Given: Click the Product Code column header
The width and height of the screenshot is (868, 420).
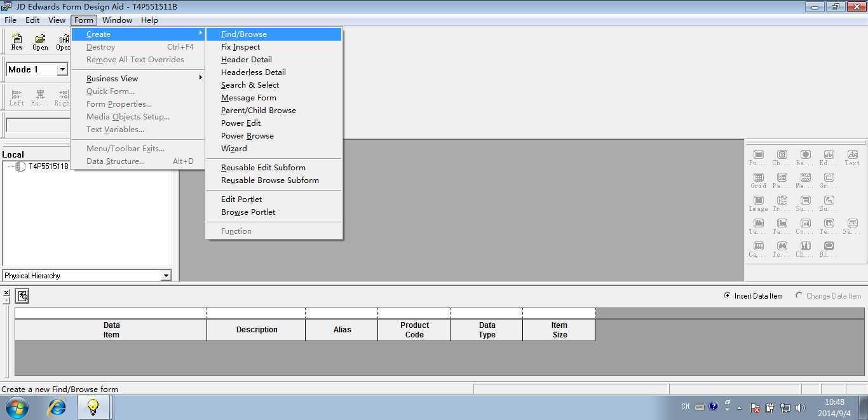Looking at the screenshot, I should [x=414, y=330].
